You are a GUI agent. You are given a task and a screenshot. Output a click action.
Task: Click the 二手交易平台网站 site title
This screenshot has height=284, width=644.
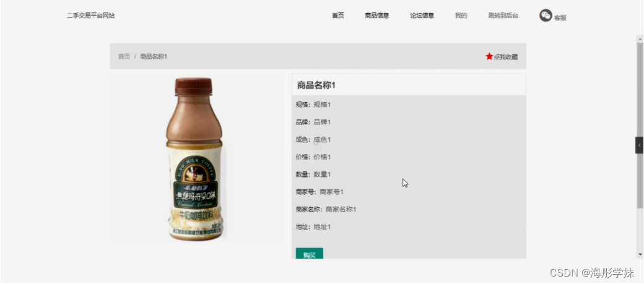pyautogui.click(x=91, y=15)
